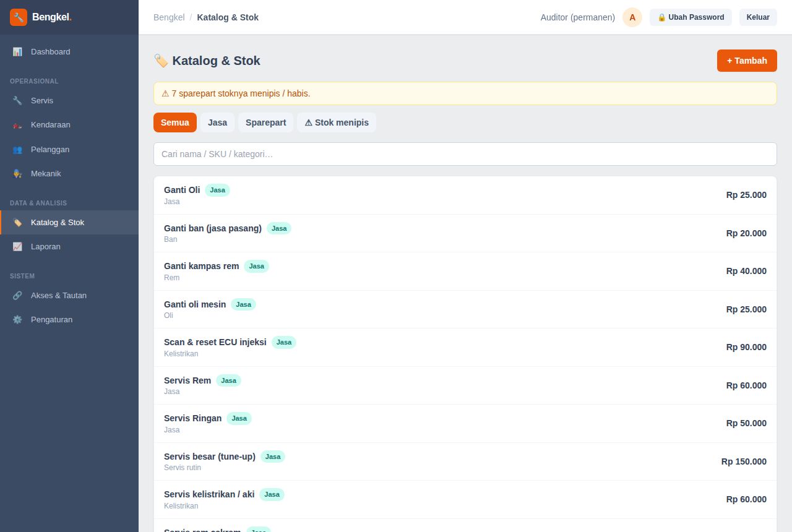Open Akses & Tautan menu item
The height and width of the screenshot is (532, 792).
(x=69, y=296)
